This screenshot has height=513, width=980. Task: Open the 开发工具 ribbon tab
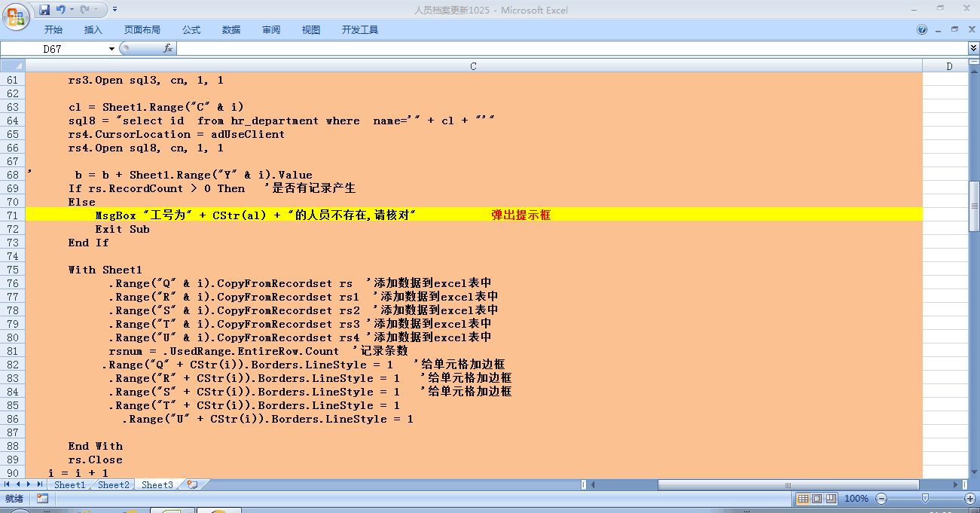(x=360, y=30)
